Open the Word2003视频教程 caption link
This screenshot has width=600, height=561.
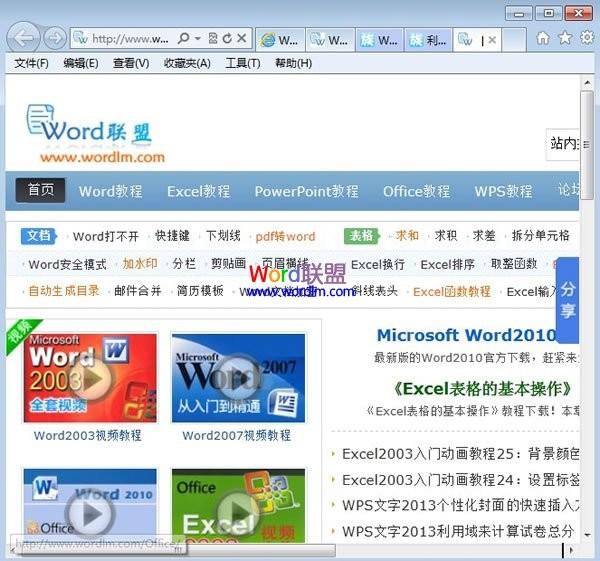tap(88, 435)
